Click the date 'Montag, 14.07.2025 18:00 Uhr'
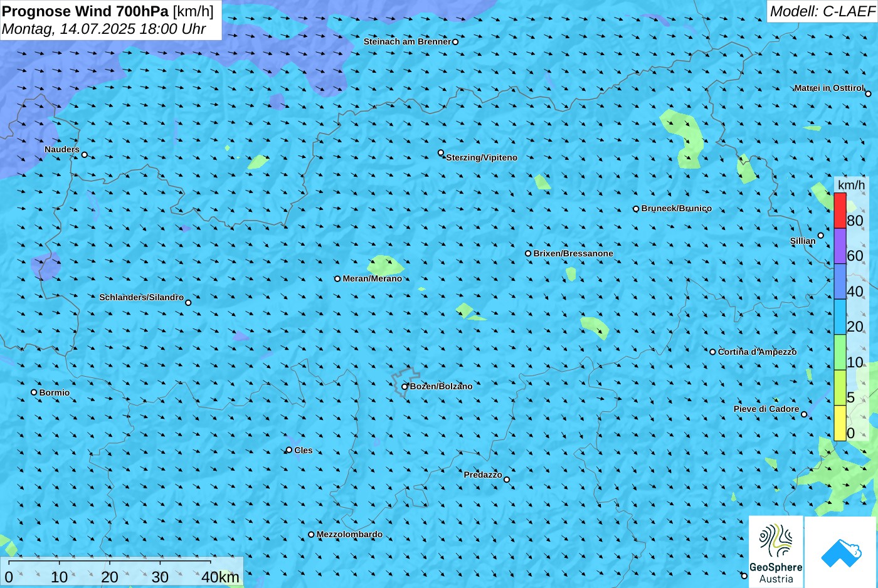 104,29
